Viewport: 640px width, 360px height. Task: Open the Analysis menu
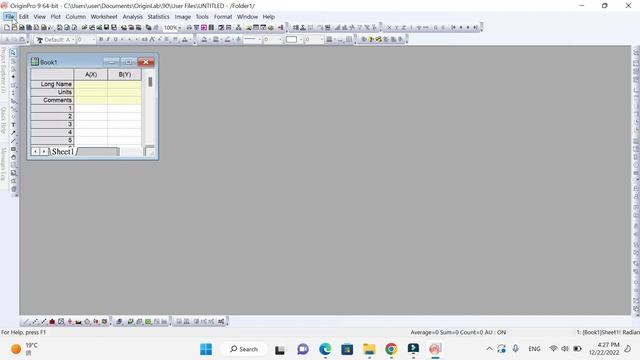pos(132,17)
